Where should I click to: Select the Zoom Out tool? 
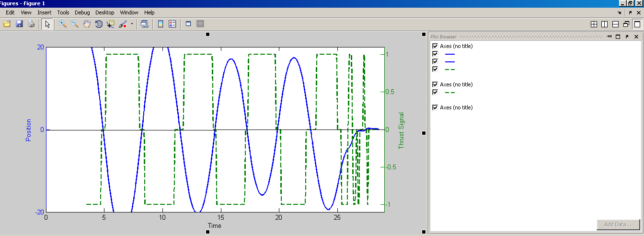click(75, 24)
